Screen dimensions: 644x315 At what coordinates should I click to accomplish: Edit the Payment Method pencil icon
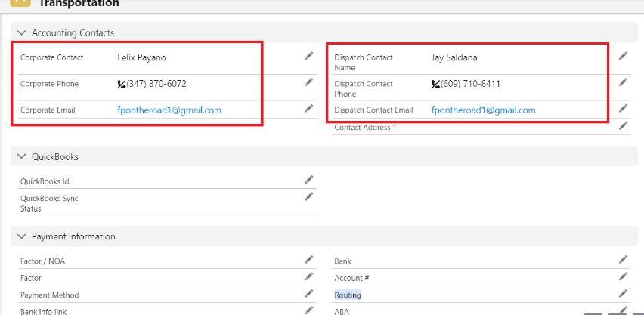pos(309,293)
